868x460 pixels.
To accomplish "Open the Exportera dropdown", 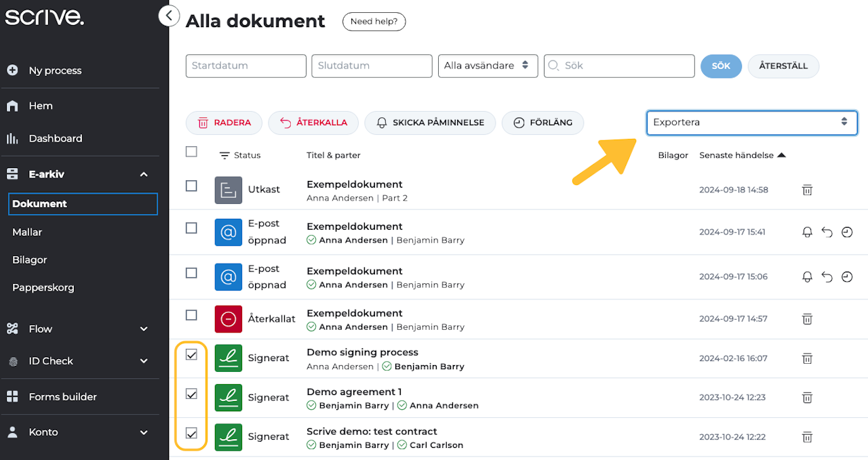I will 751,123.
